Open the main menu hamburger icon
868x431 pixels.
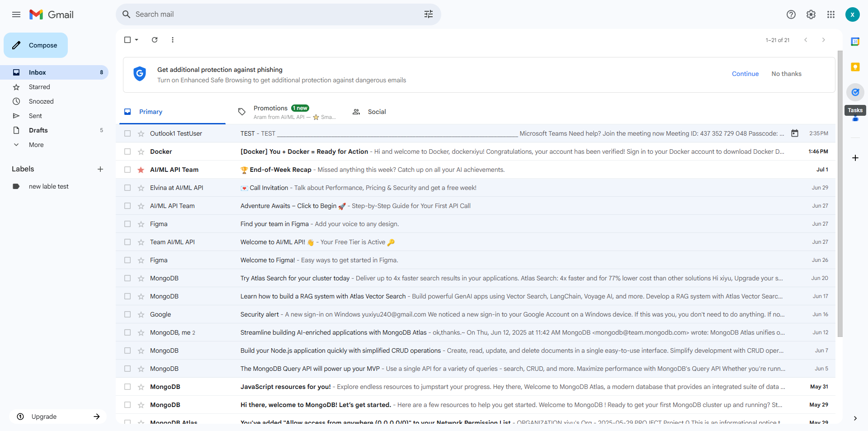(x=16, y=14)
